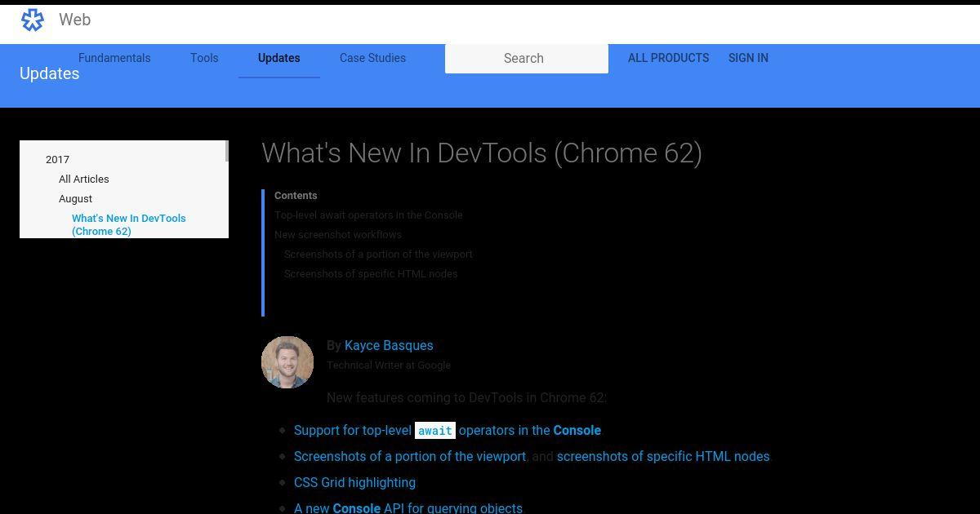
Task: Click Technical Writer at Google text
Action: pos(389,365)
